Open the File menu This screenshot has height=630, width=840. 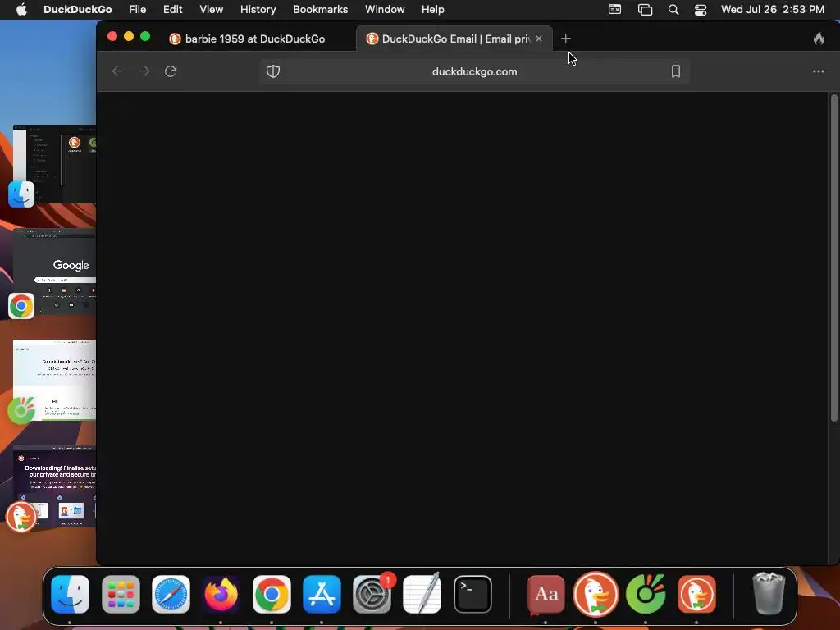(x=138, y=9)
